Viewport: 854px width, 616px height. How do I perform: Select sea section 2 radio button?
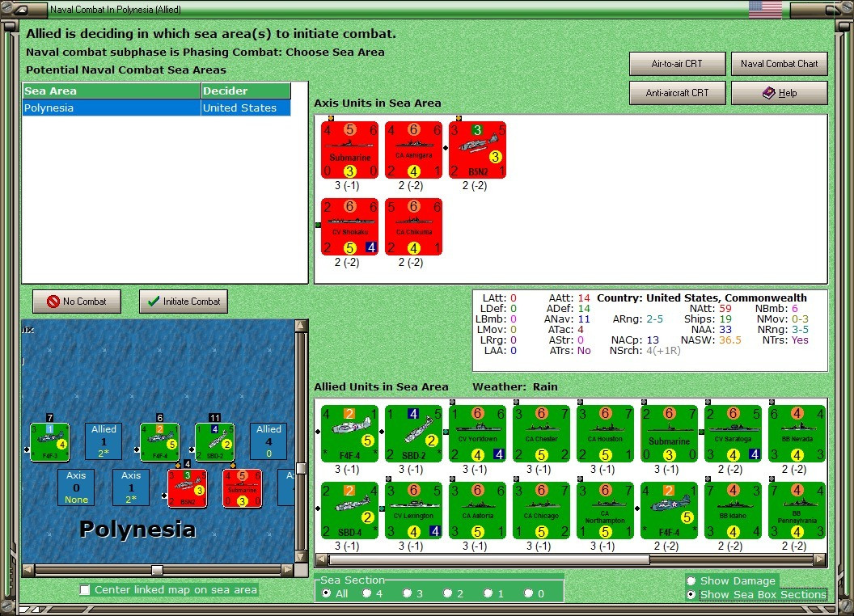click(x=447, y=593)
